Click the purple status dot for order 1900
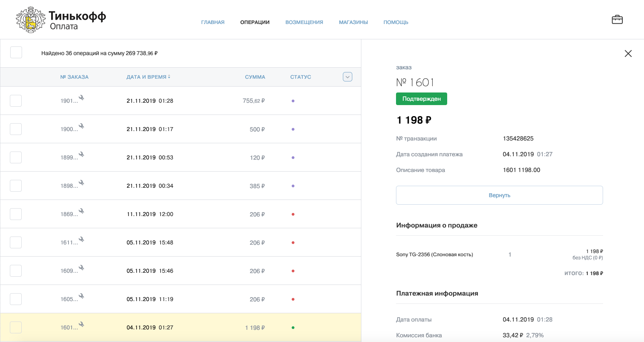 pos(293,129)
